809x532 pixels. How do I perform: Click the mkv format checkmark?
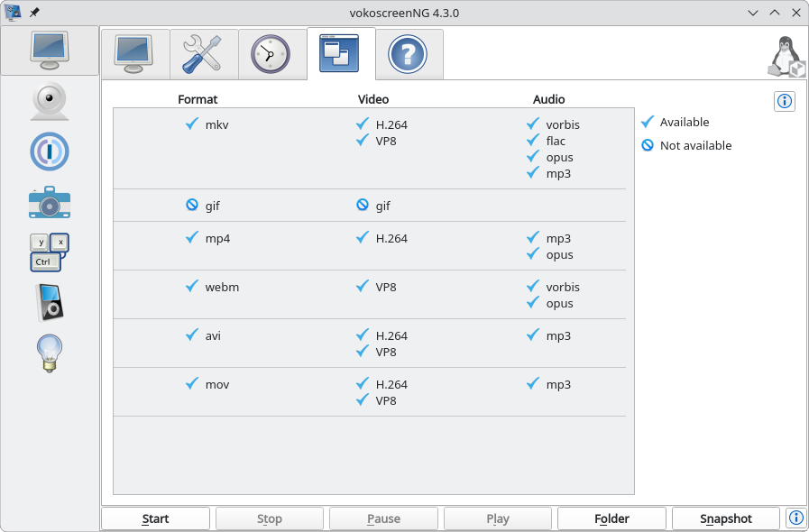pos(192,124)
